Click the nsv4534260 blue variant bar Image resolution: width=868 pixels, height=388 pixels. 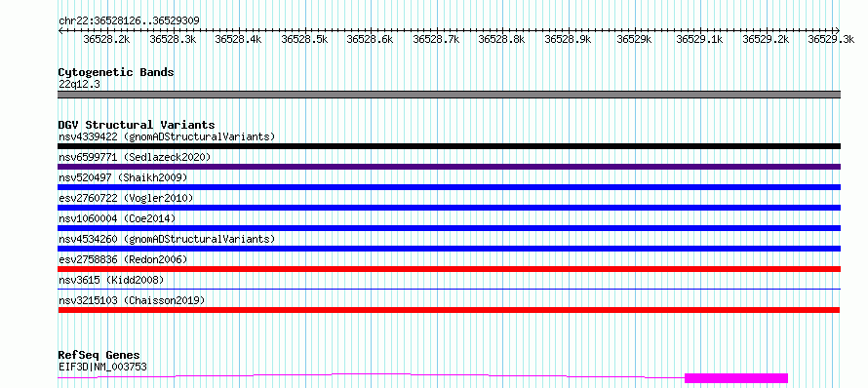pos(449,249)
